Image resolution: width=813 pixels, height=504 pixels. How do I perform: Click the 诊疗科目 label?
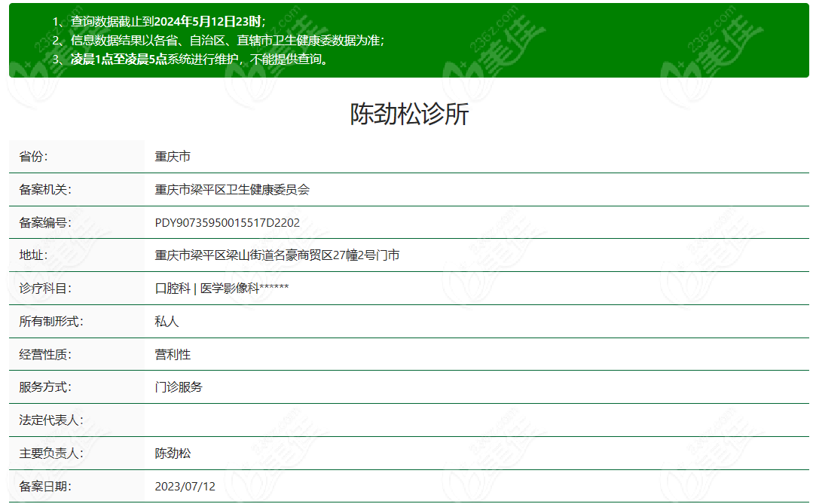[x=45, y=289]
